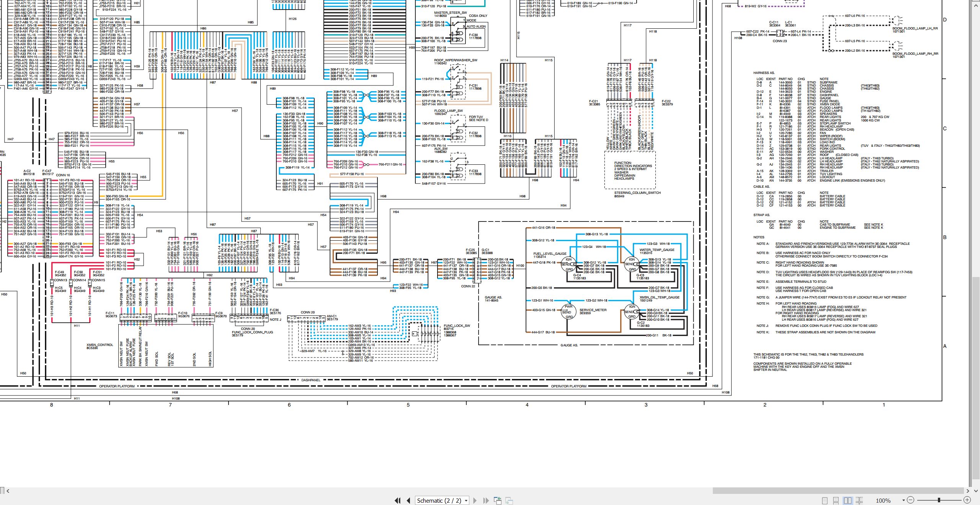
Task: Switch to two-page view
Action: [x=848, y=500]
